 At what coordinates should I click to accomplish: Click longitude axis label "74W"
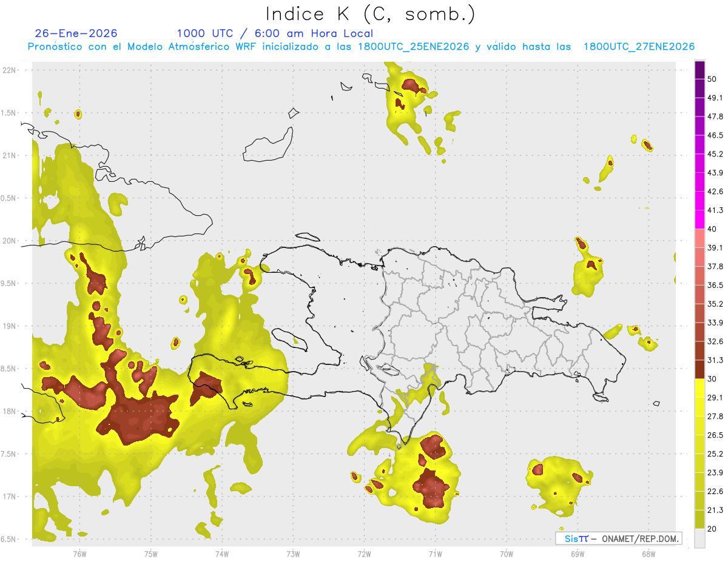tap(221, 554)
